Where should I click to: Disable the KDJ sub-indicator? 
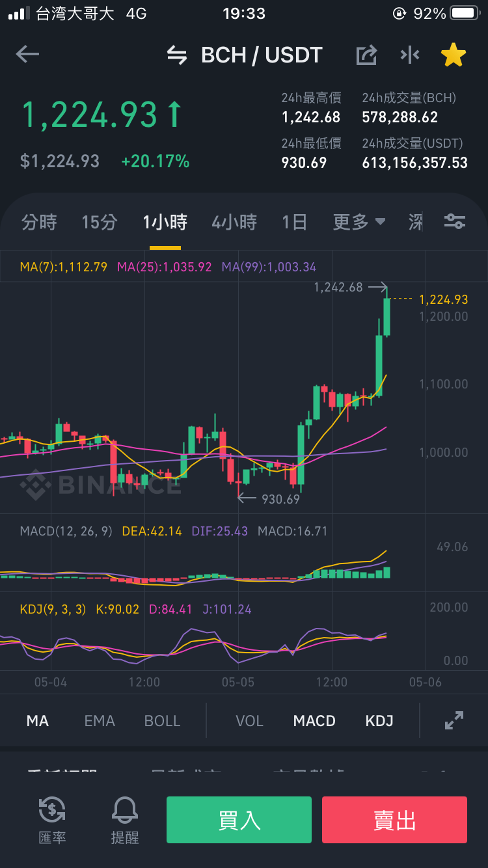(x=379, y=721)
